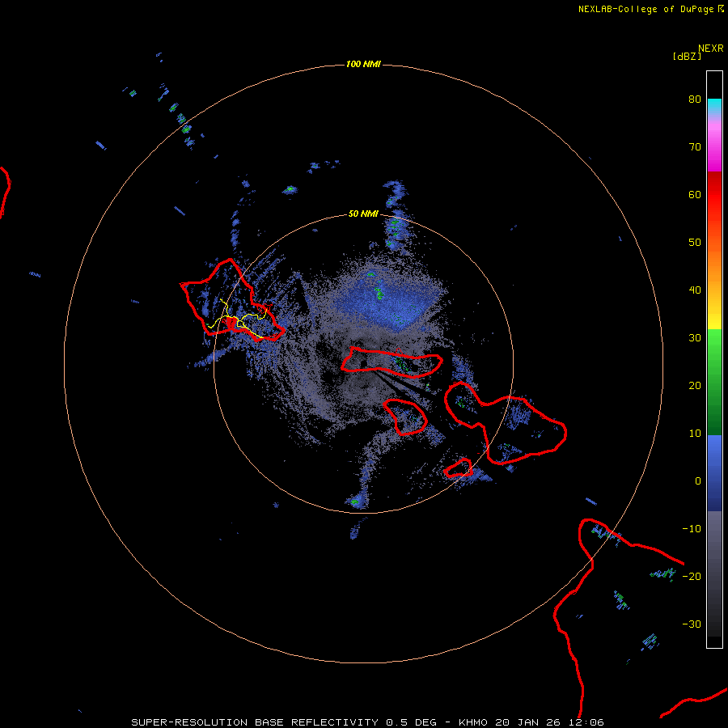Select the 70 value on the dBZ scale
728x728 pixels.
[695, 146]
